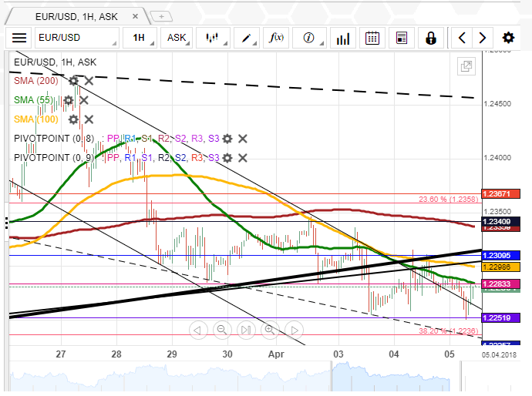Click the info icon in toolbar

point(309,38)
